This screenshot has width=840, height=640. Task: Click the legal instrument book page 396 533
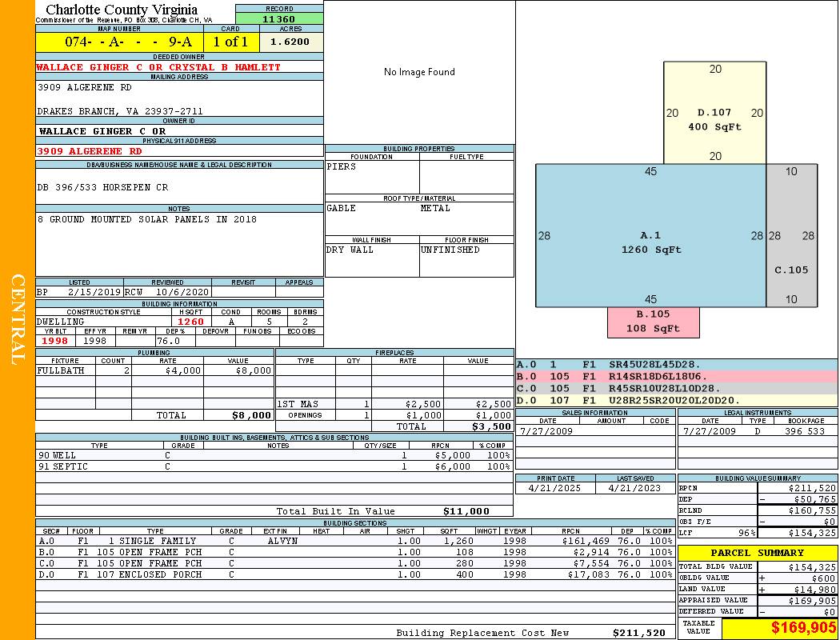pos(804,431)
